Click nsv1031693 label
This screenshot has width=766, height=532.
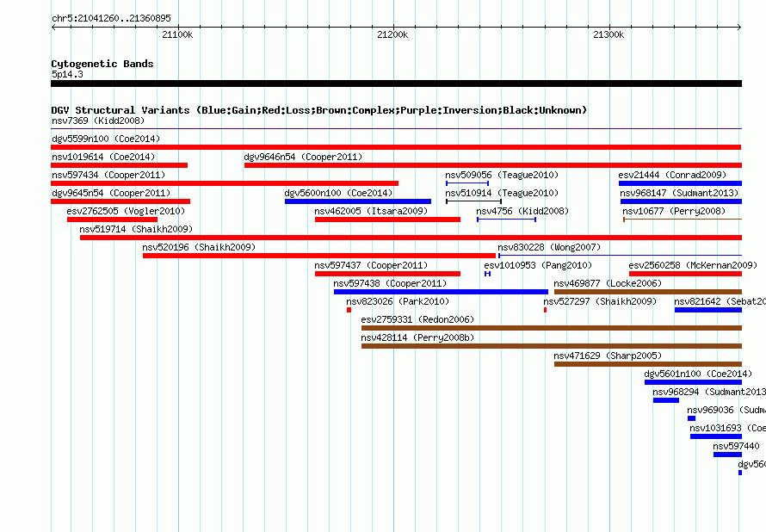click(x=728, y=428)
